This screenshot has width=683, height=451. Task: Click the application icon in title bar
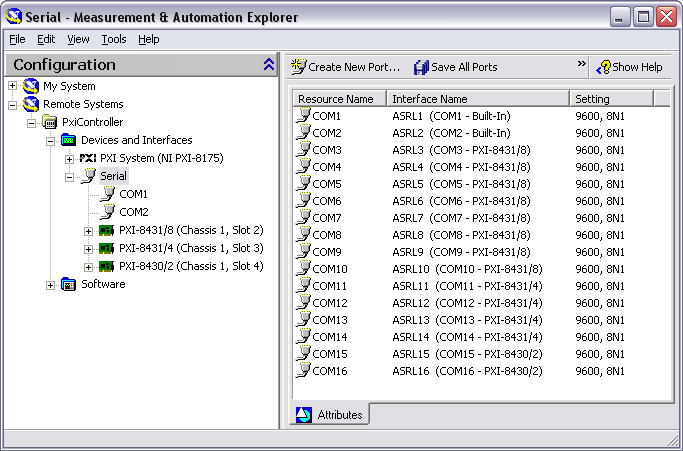tap(14, 17)
